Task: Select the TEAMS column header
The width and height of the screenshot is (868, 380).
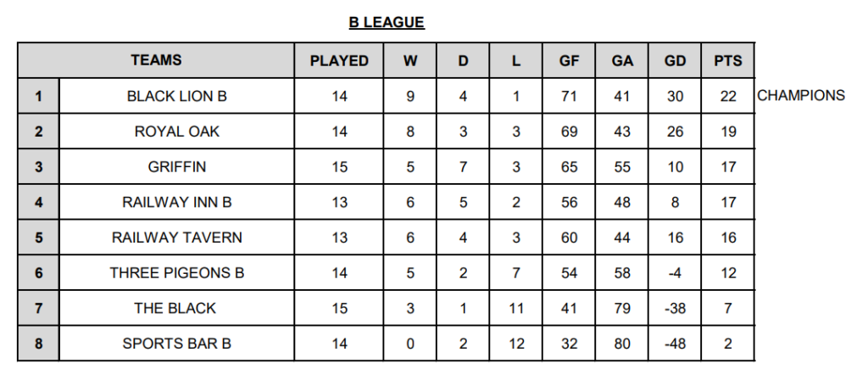Action: tap(156, 60)
